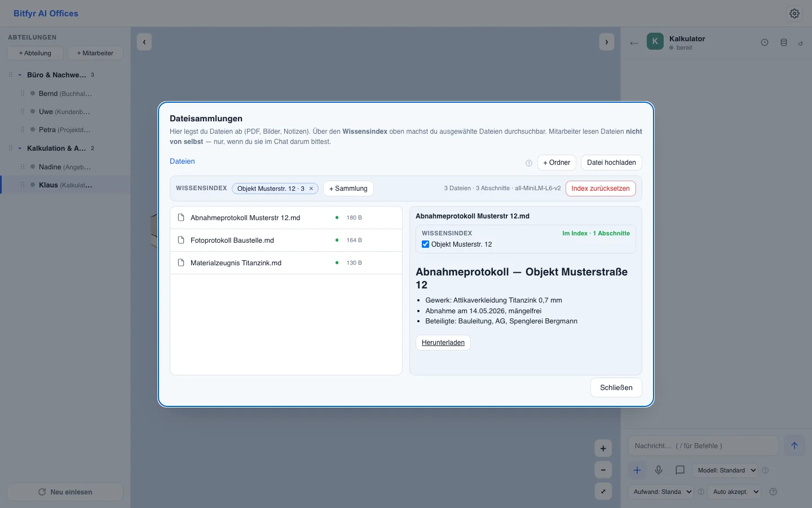The width and height of the screenshot is (812, 508).
Task: Collapse the Büro & Nachwe… department
Action: click(x=20, y=75)
